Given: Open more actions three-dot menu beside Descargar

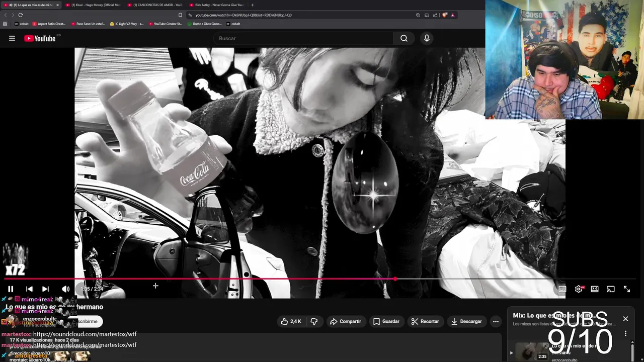Looking at the screenshot, I should [496, 321].
